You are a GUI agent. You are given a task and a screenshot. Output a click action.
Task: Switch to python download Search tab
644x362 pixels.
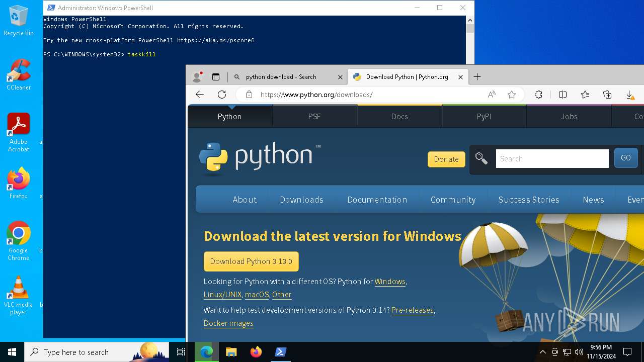(287, 77)
